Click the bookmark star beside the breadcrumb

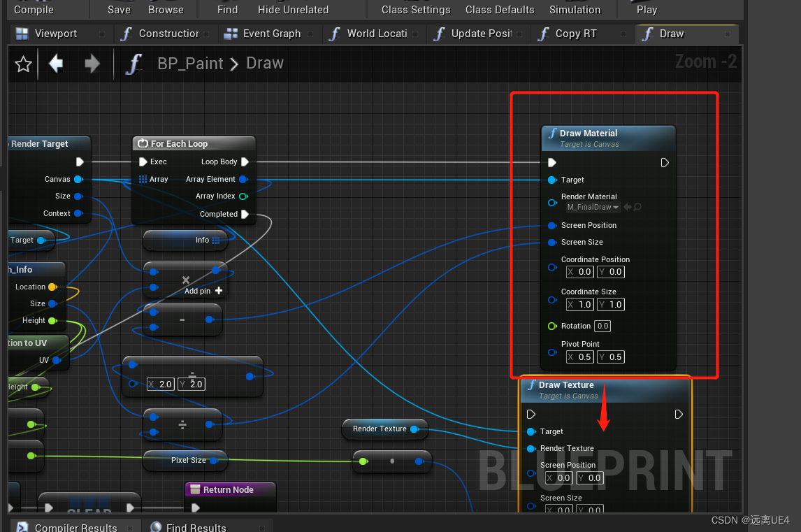[x=23, y=64]
